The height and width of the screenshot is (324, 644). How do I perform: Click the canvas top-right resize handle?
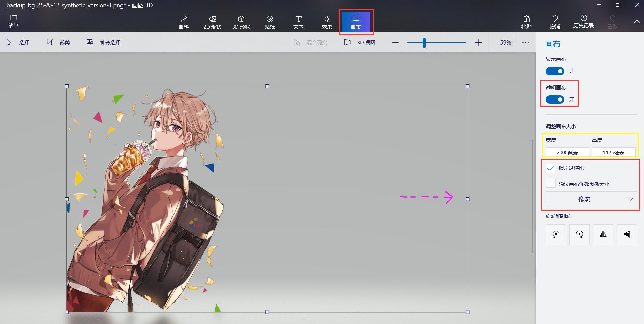pos(468,86)
